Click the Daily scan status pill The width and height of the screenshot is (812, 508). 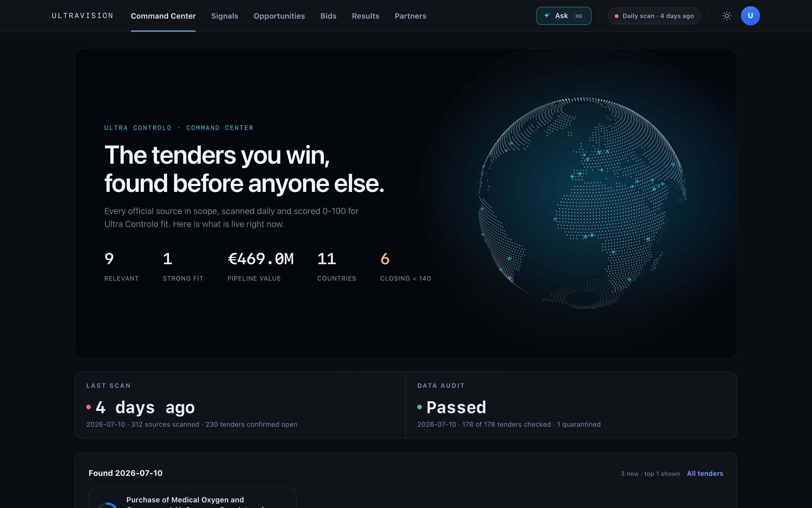(x=654, y=16)
